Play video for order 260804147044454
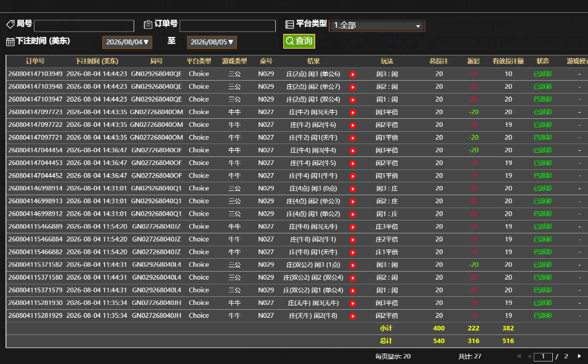This screenshot has width=588, height=364. tap(353, 151)
